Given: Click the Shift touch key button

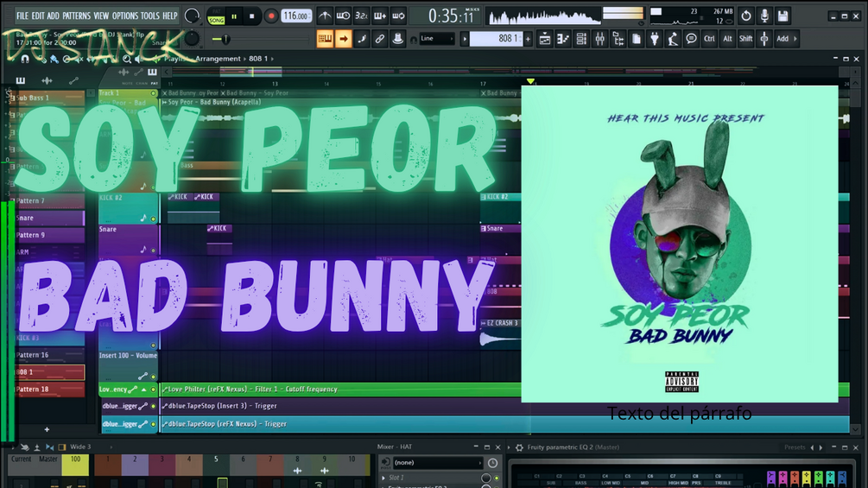Looking at the screenshot, I should click(x=745, y=39).
